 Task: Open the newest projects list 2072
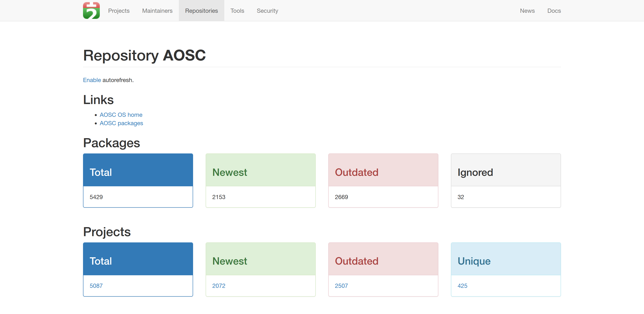click(218, 286)
